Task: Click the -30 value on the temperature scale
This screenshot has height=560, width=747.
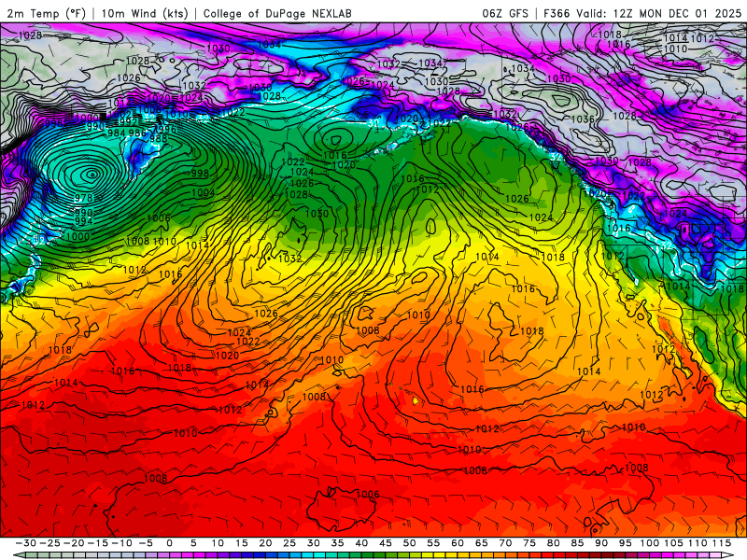Action: pyautogui.click(x=26, y=543)
